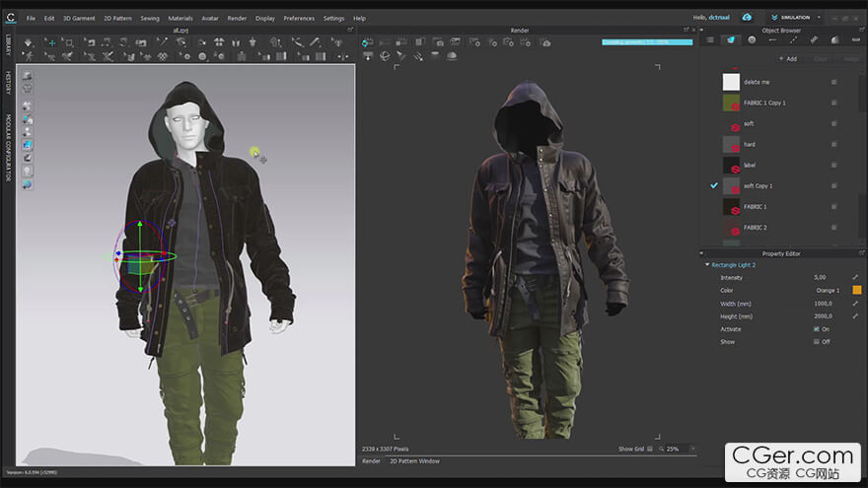
Task: Click the cloud account icon near user name
Action: tap(747, 17)
